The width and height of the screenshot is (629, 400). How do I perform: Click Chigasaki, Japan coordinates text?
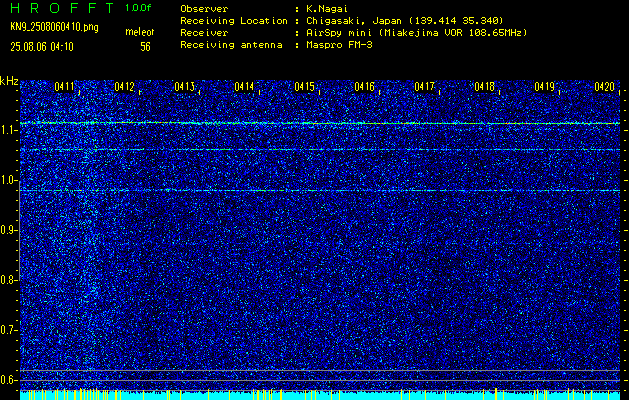pos(405,20)
